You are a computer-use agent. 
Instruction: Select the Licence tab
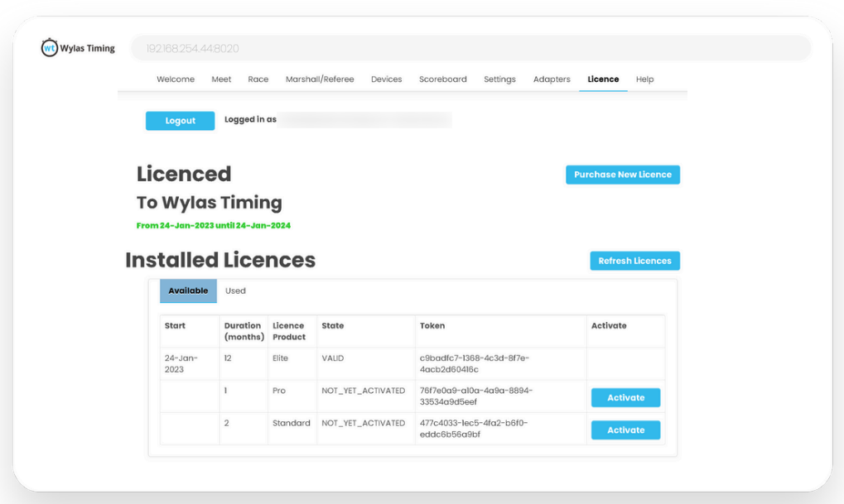pyautogui.click(x=602, y=79)
